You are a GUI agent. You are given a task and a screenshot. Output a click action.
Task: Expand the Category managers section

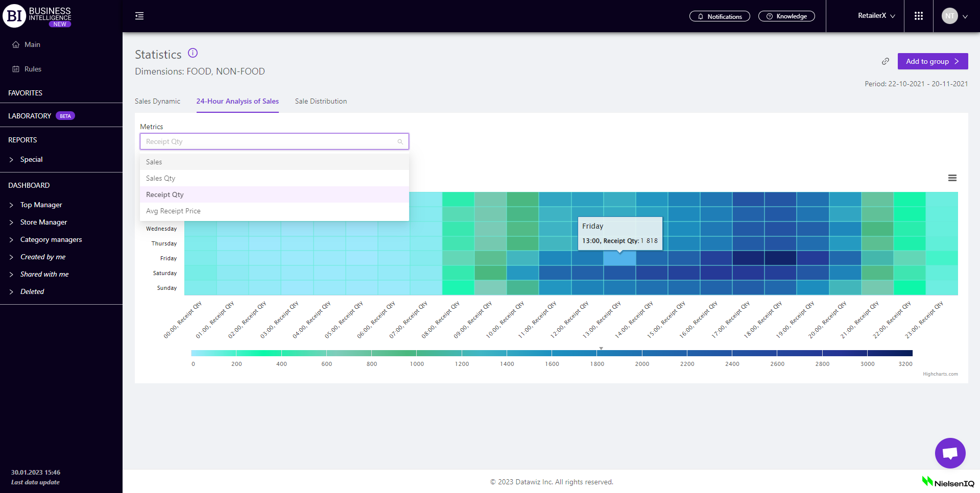coord(51,239)
